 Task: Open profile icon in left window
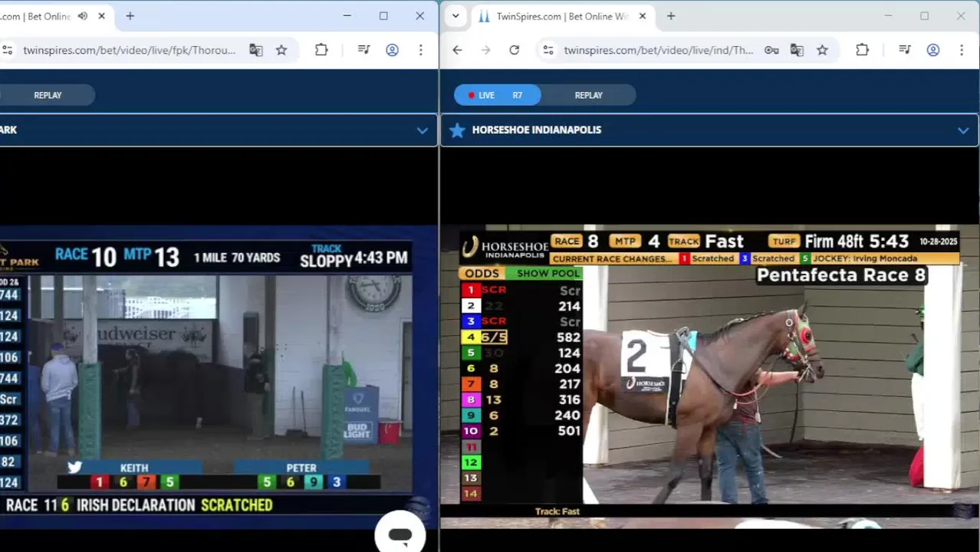(x=392, y=50)
